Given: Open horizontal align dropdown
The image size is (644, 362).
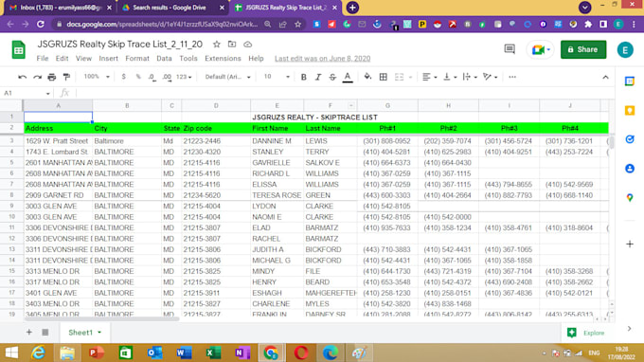Looking at the screenshot, I should 430,77.
